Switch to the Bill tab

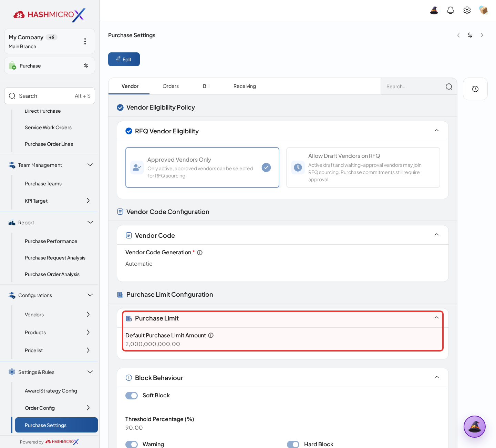point(206,86)
